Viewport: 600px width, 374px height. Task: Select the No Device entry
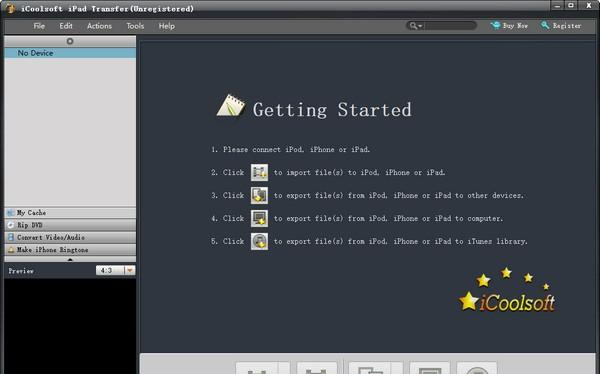(70, 53)
